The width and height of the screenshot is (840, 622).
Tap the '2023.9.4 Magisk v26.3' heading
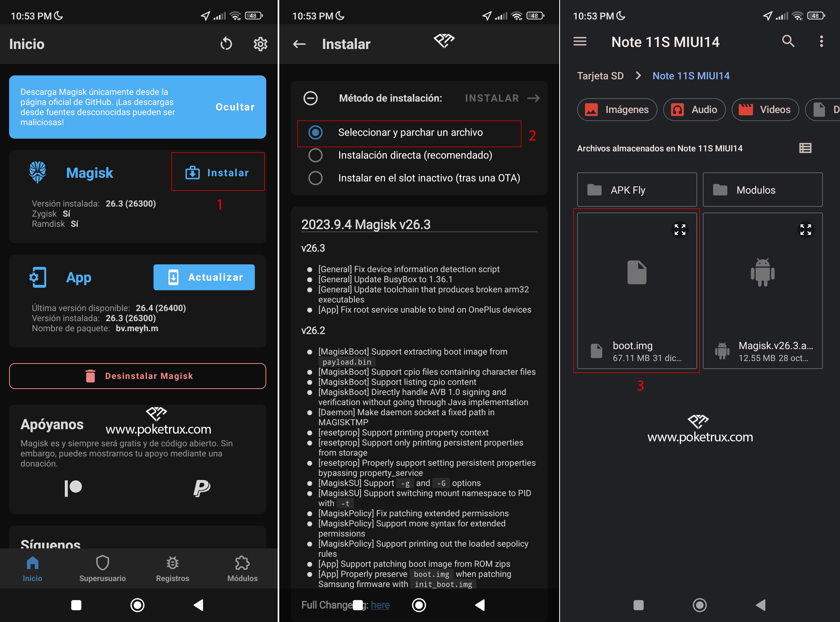click(366, 224)
